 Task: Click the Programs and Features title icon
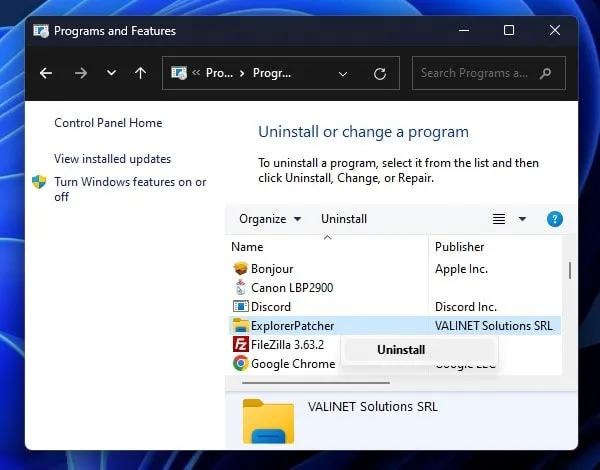[41, 31]
